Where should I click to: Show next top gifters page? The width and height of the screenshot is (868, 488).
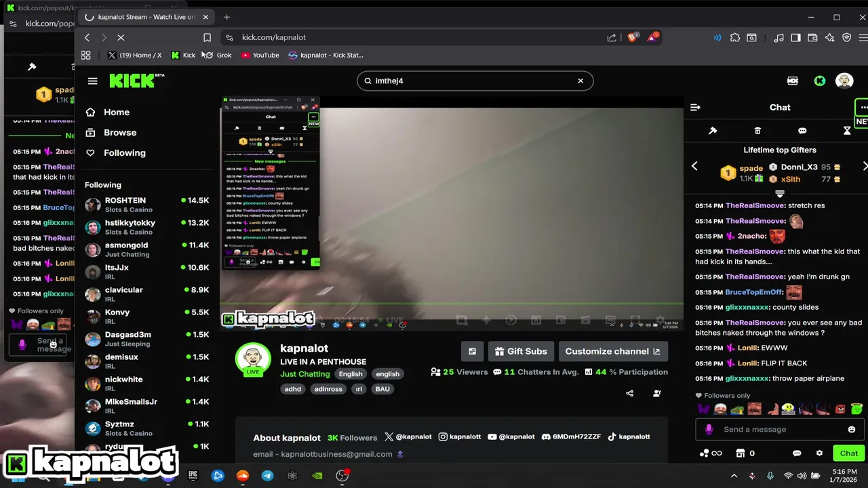pyautogui.click(x=865, y=166)
